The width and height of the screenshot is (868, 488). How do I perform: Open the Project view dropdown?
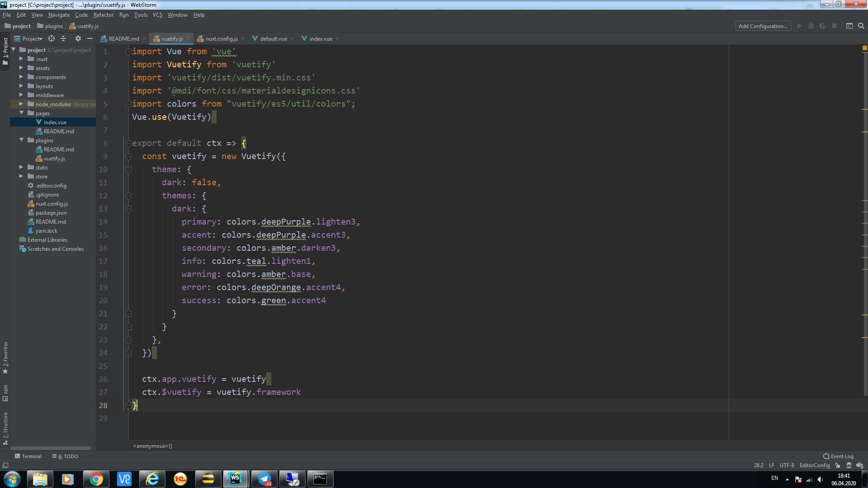coord(28,38)
